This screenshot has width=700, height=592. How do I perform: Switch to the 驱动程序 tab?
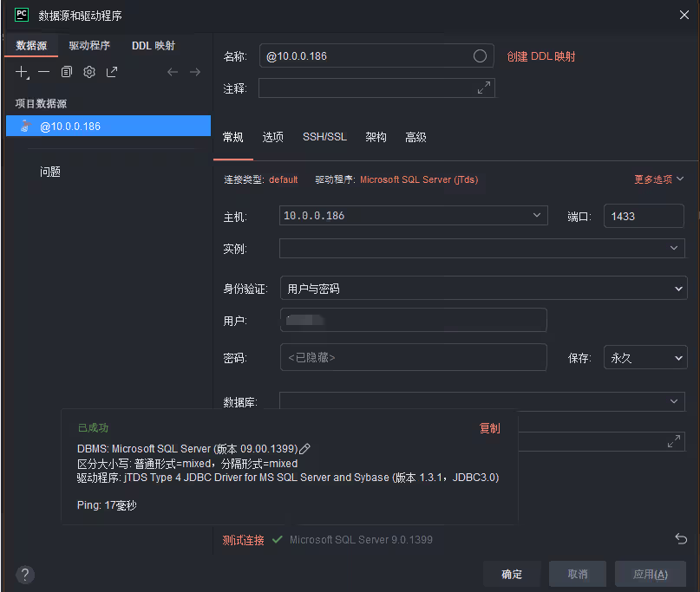[89, 46]
